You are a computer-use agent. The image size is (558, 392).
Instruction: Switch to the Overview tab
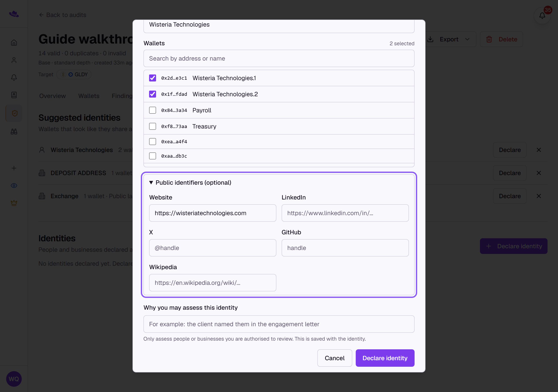53,96
